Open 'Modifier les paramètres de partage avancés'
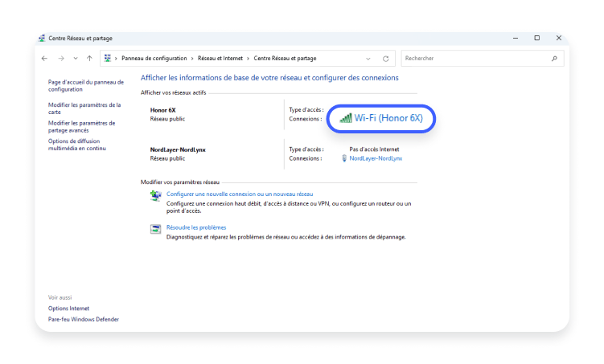Screen dimensions: 604x364 coord(82,127)
